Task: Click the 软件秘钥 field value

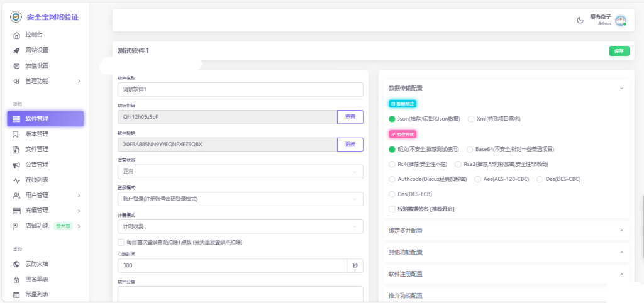Action: click(x=228, y=145)
